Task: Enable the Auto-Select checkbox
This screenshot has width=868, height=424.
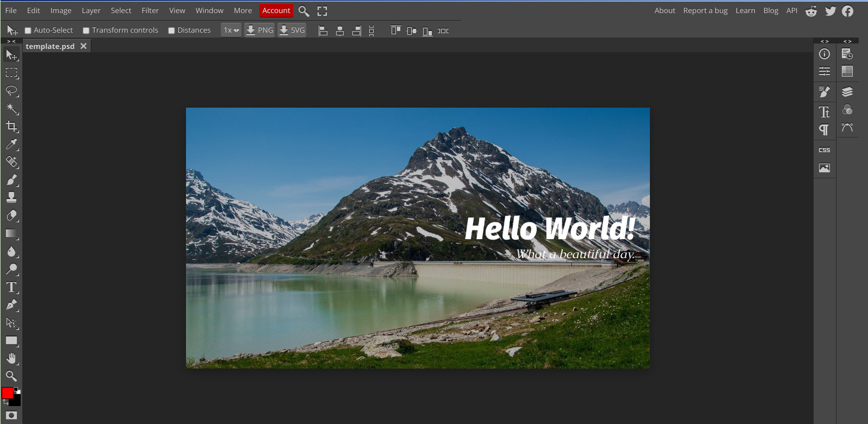Action: point(28,30)
